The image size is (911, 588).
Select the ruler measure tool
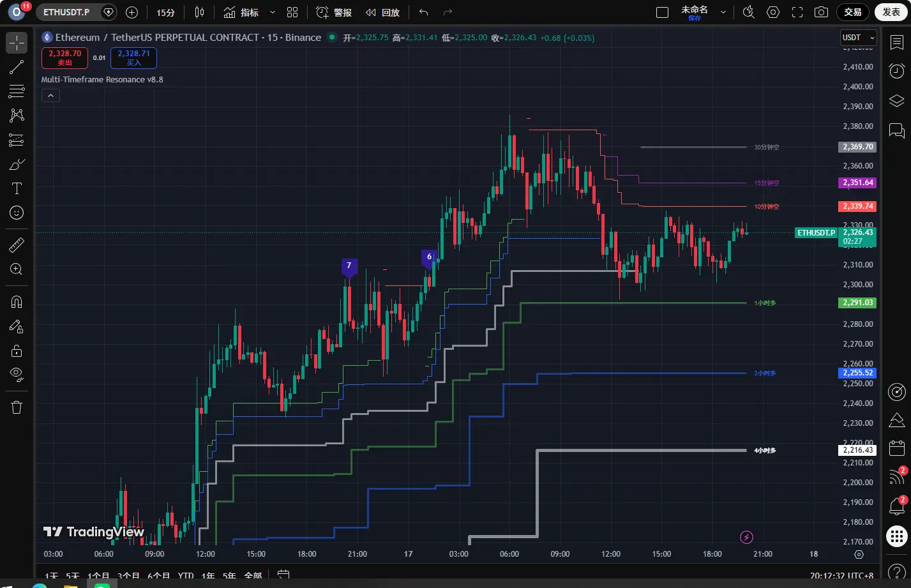pyautogui.click(x=17, y=245)
